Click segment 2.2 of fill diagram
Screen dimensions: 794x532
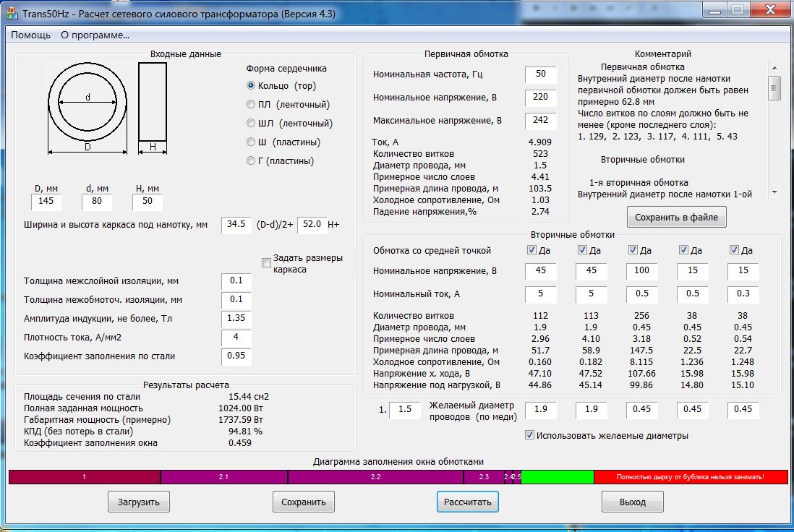tap(376, 477)
